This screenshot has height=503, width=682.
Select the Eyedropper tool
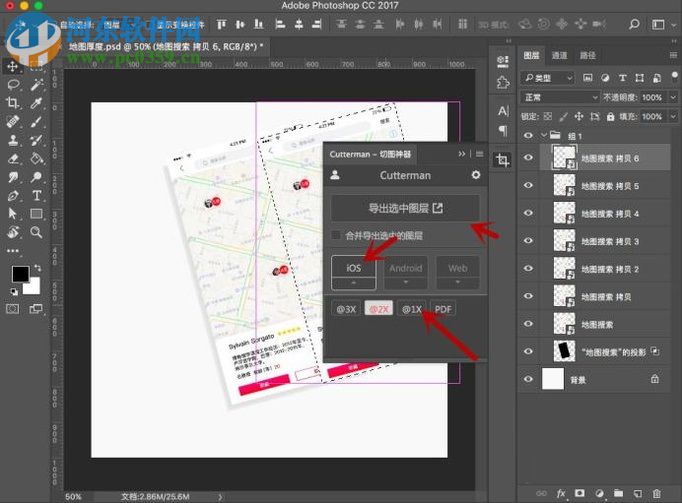tap(37, 103)
